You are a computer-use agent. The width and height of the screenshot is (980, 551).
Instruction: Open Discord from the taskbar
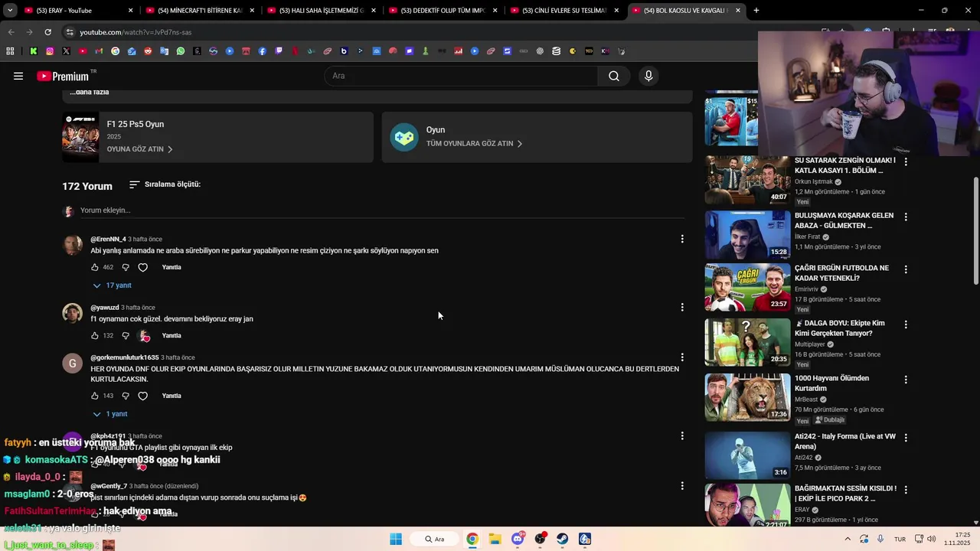(x=518, y=539)
